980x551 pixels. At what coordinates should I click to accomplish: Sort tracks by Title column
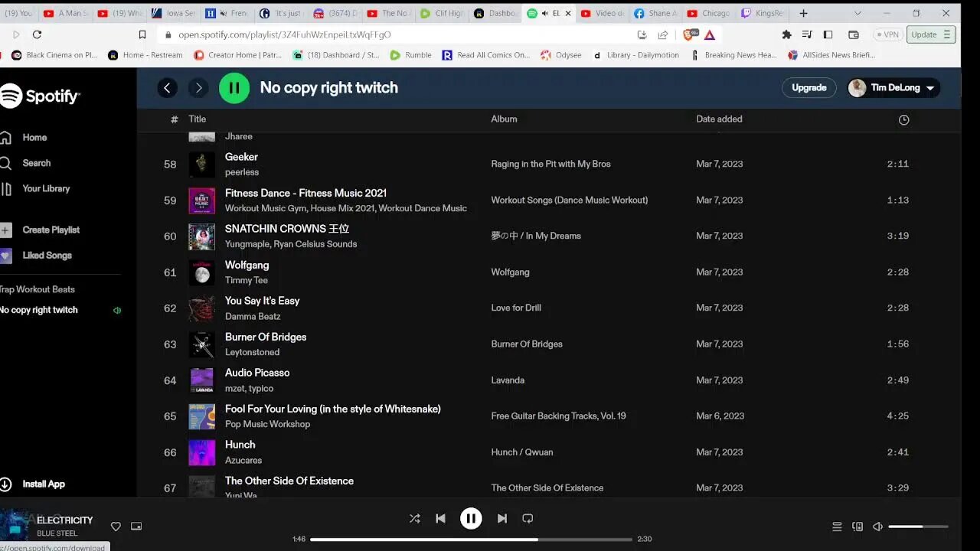pyautogui.click(x=198, y=119)
